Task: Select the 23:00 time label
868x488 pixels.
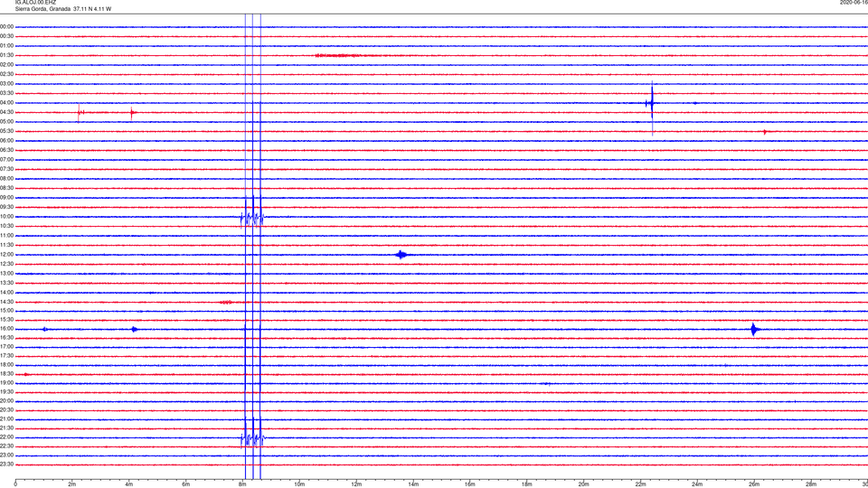Action: click(7, 455)
